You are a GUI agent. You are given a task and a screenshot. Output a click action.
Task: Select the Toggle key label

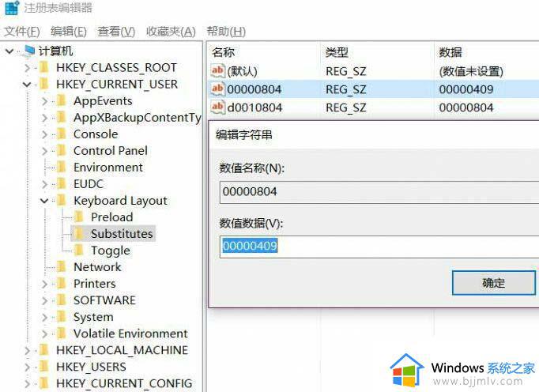(x=111, y=251)
